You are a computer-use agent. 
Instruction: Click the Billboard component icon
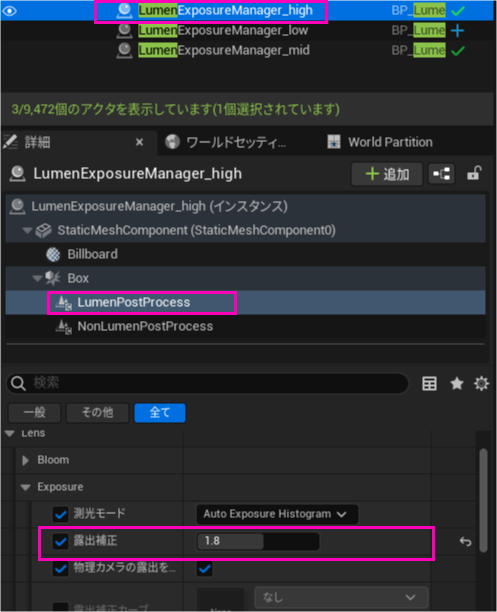point(53,254)
